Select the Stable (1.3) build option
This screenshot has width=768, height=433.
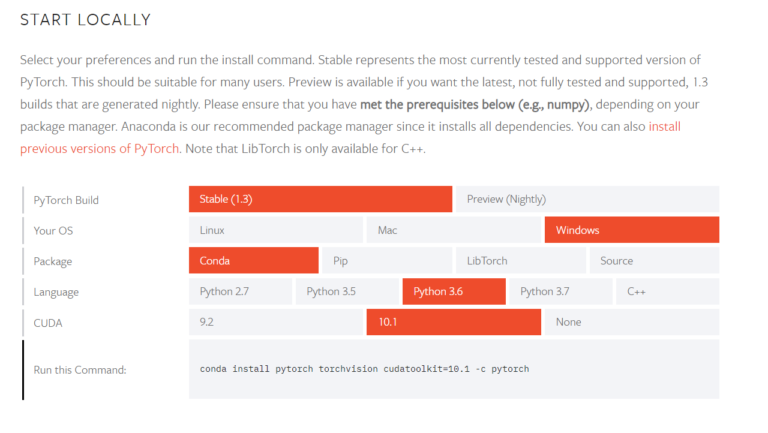(320, 199)
